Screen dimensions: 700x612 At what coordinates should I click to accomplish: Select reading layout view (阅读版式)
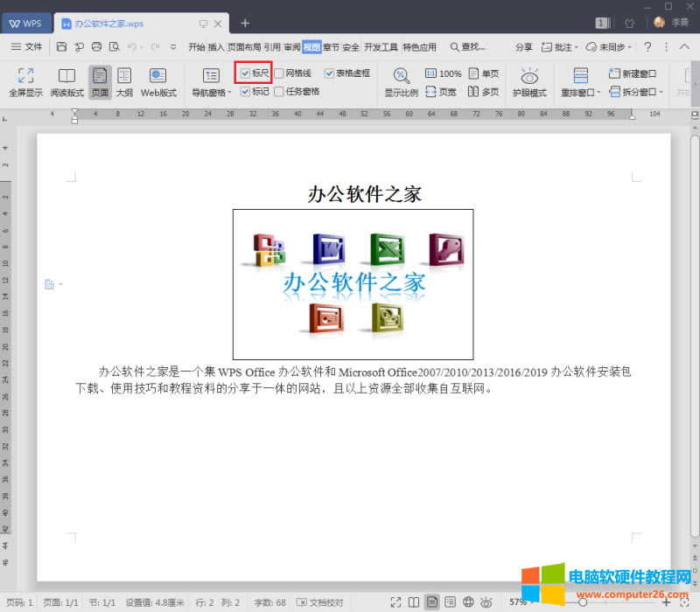[x=65, y=82]
